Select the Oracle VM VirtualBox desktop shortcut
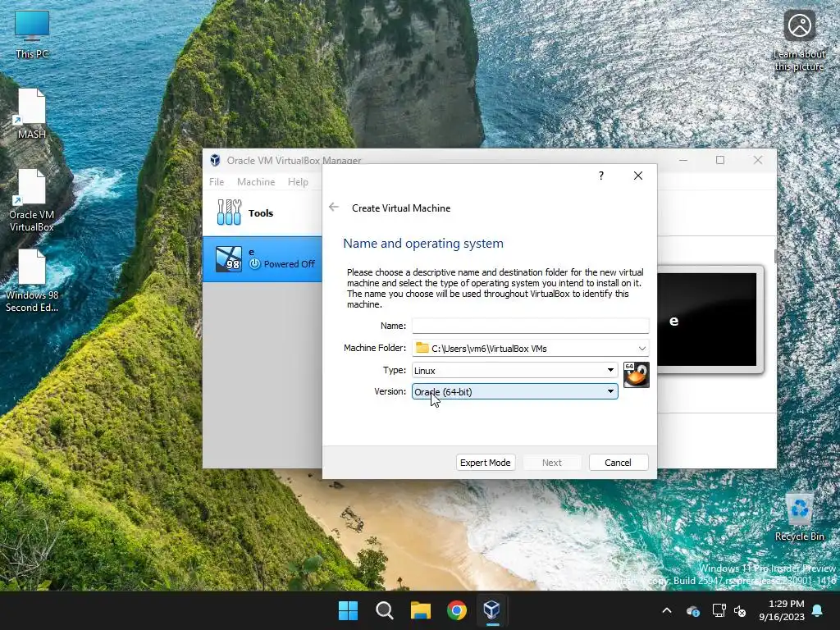Screen dimensions: 840x630 (32, 200)
